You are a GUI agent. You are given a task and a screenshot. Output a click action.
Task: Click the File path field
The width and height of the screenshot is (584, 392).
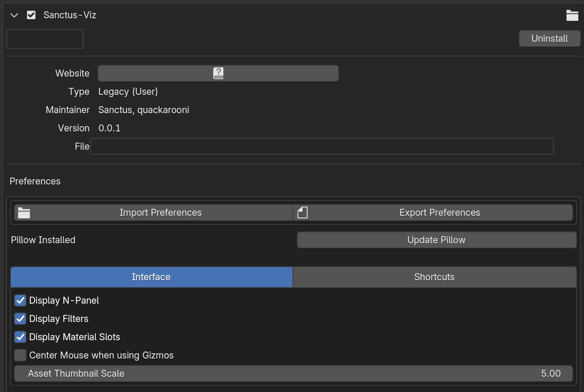(x=322, y=147)
